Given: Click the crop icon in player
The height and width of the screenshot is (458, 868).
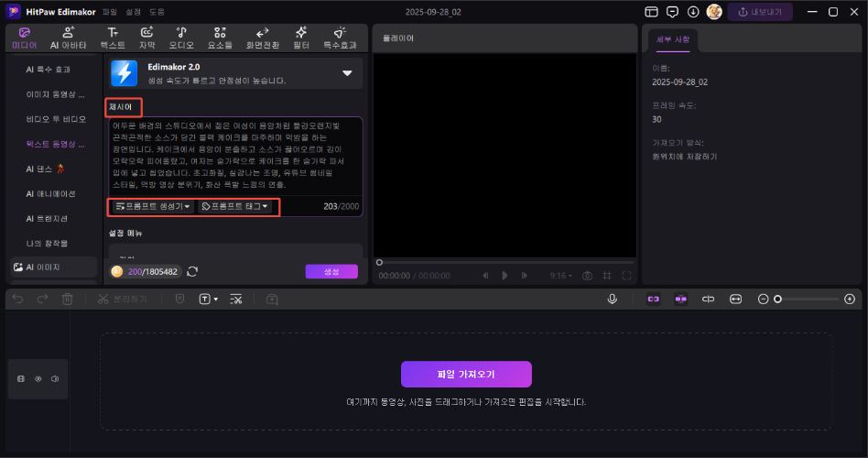Looking at the screenshot, I should (x=607, y=275).
